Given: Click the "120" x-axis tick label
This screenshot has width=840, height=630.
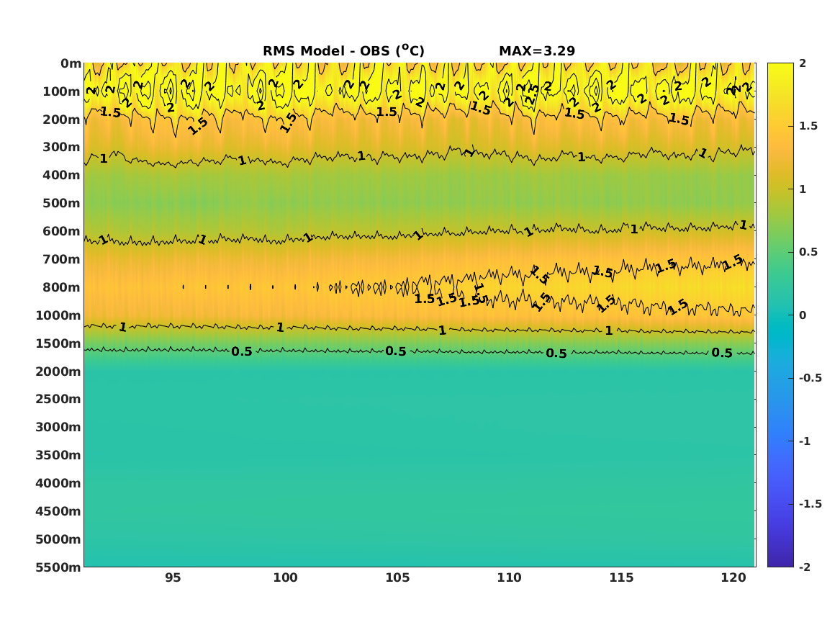Looking at the screenshot, I should click(x=733, y=578).
